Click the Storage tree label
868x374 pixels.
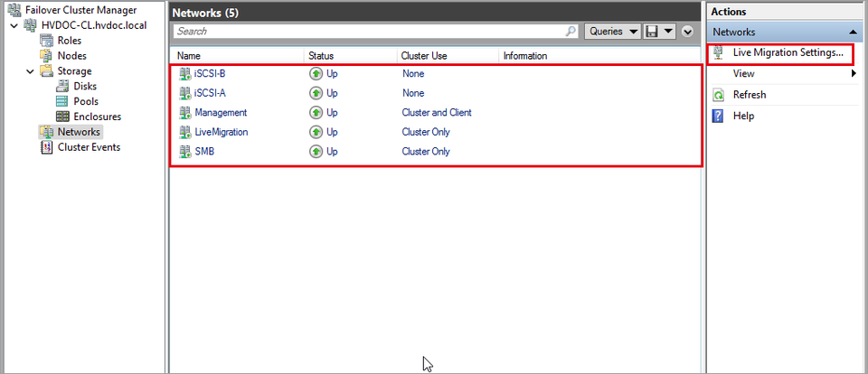(75, 70)
